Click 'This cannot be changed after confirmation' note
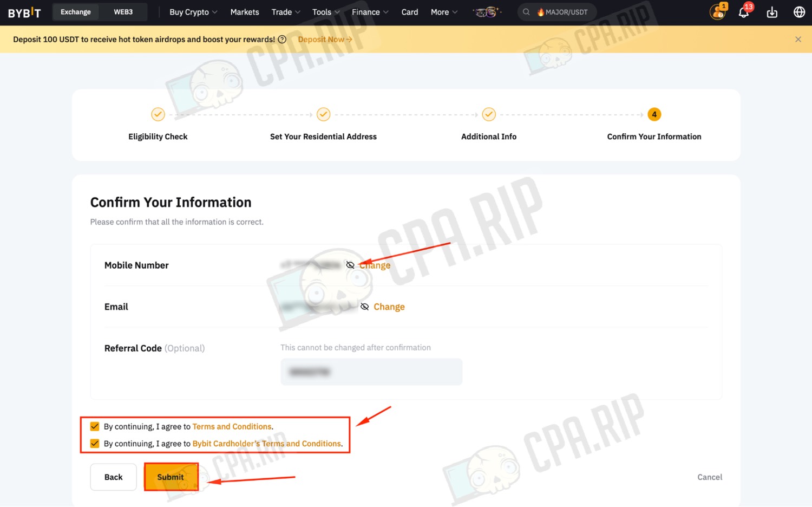Image resolution: width=812 pixels, height=507 pixels. pyautogui.click(x=356, y=347)
